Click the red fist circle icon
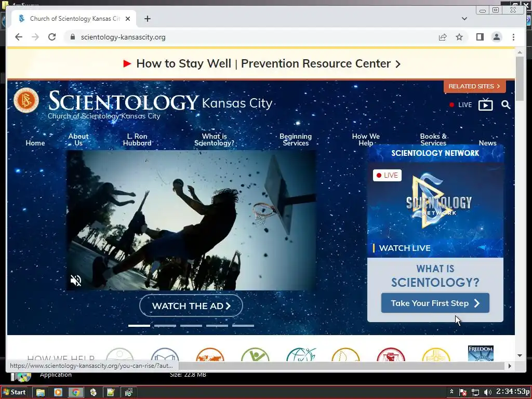Image resolution: width=532 pixels, height=399 pixels. (391, 354)
